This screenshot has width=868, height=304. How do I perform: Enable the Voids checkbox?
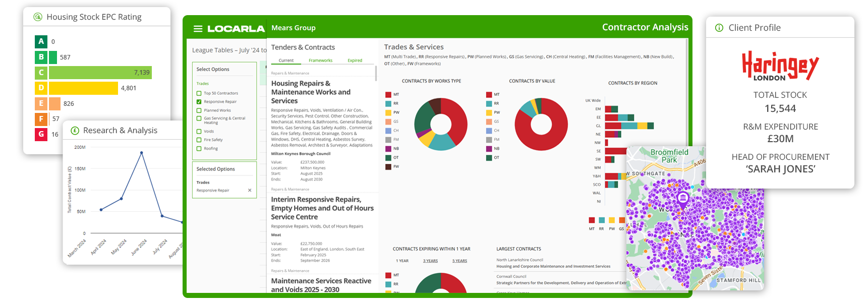point(199,132)
